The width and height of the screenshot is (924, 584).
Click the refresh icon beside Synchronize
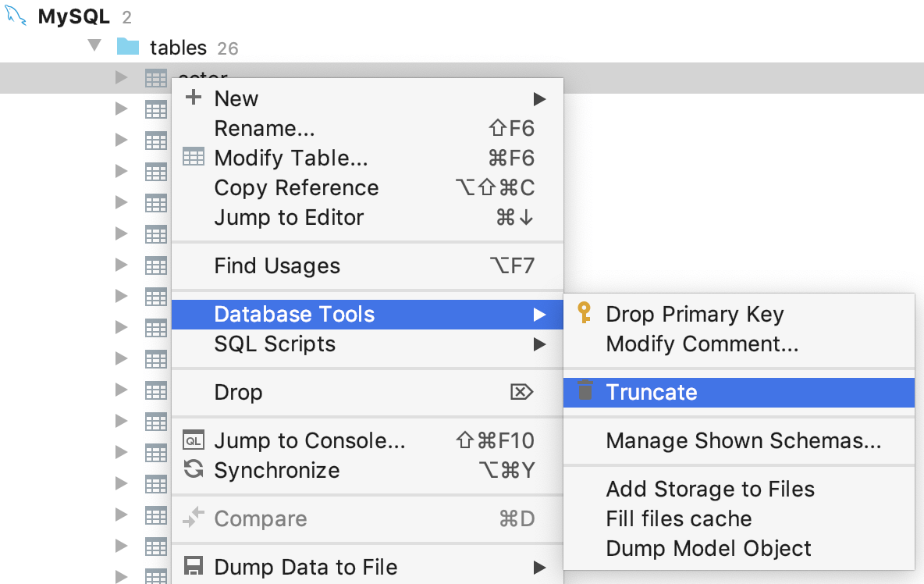(194, 470)
